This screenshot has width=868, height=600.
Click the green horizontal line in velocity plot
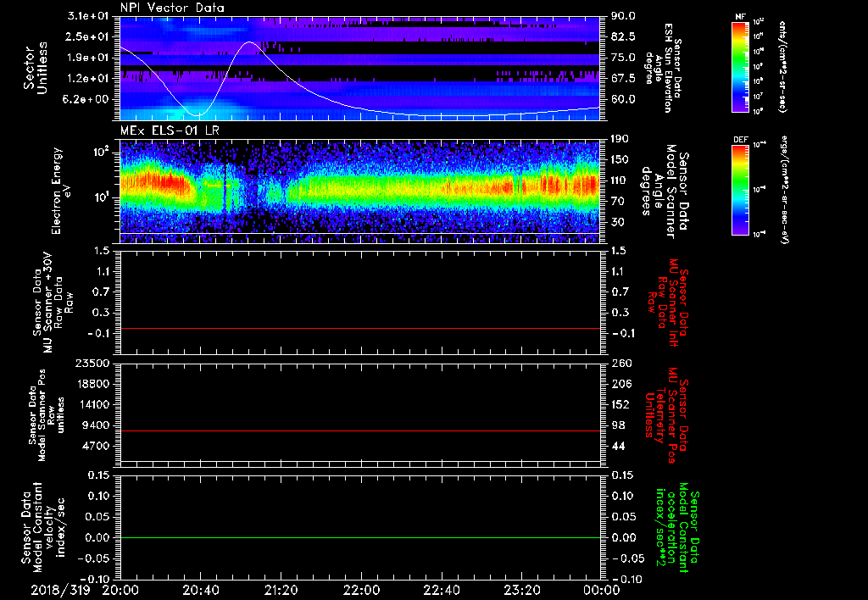pyautogui.click(x=360, y=538)
